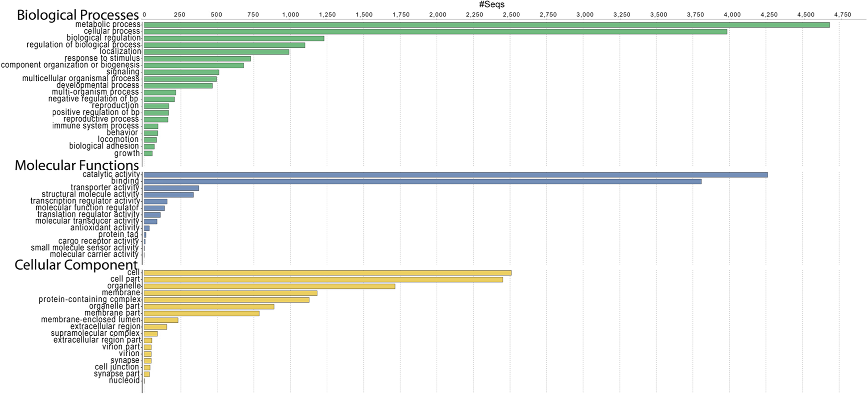Click the blue binding bar
The image size is (868, 395).
[x=422, y=181]
